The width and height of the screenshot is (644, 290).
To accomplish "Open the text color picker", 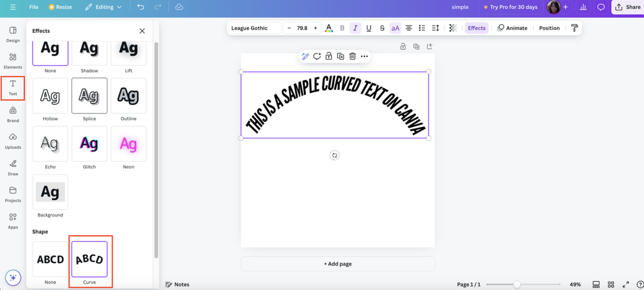I will 329,28.
